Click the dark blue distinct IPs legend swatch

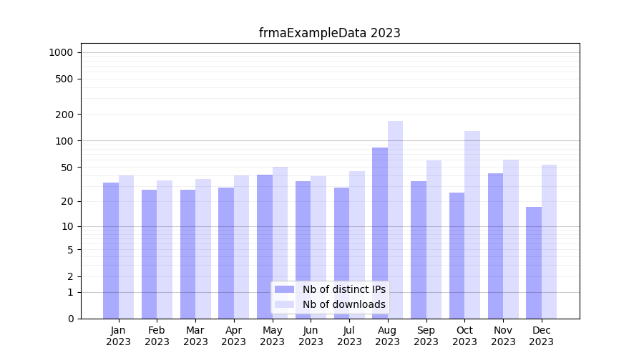coord(284,289)
